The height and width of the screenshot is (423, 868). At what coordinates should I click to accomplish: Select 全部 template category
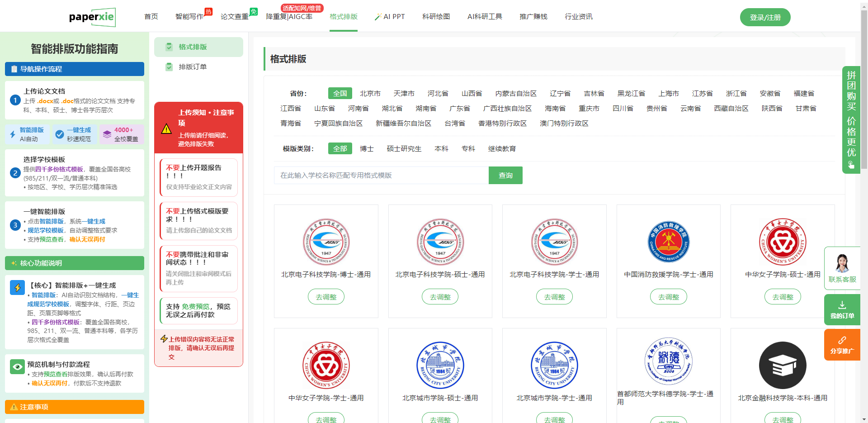pos(340,149)
